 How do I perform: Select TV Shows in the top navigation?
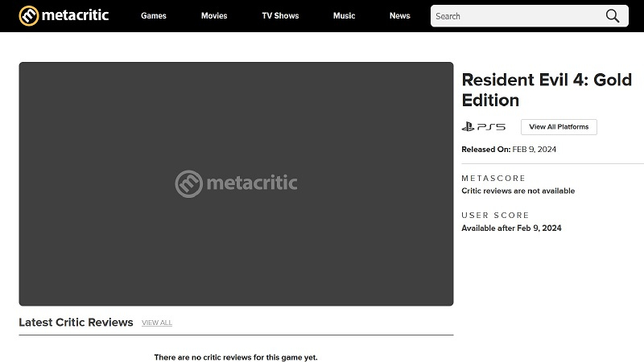point(280,16)
